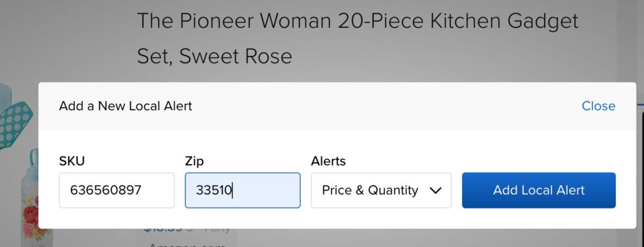Click the dialog's gray header bar

click(337, 106)
